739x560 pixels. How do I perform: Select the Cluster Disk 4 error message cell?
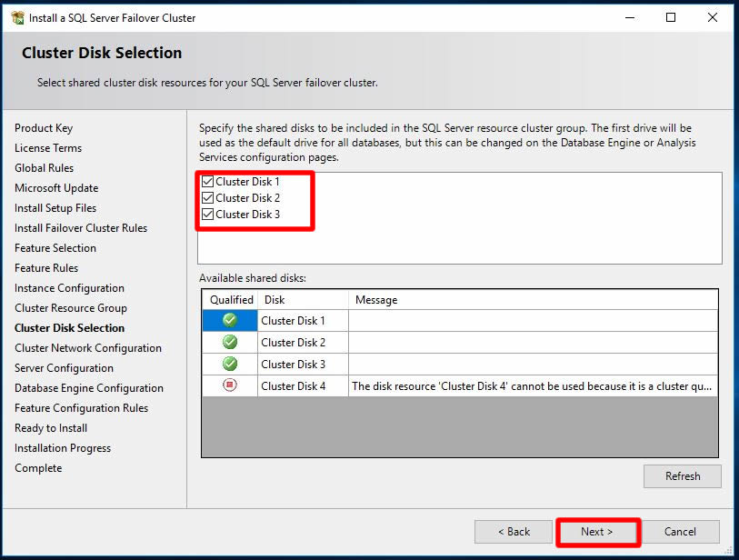pos(532,385)
